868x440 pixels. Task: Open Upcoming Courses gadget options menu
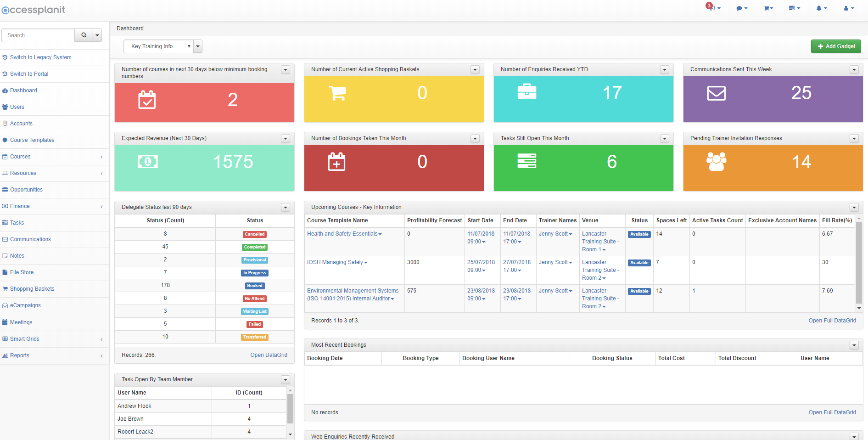point(854,208)
